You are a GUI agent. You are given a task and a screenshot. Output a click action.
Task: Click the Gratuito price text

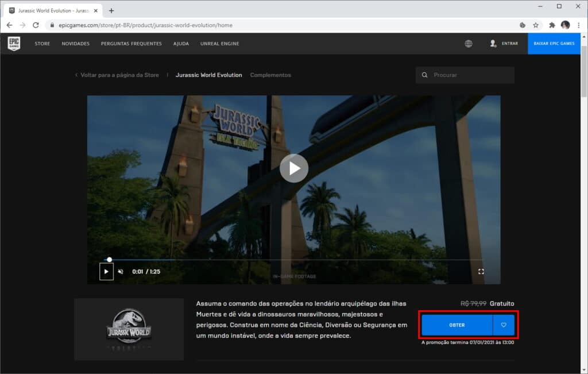point(502,303)
